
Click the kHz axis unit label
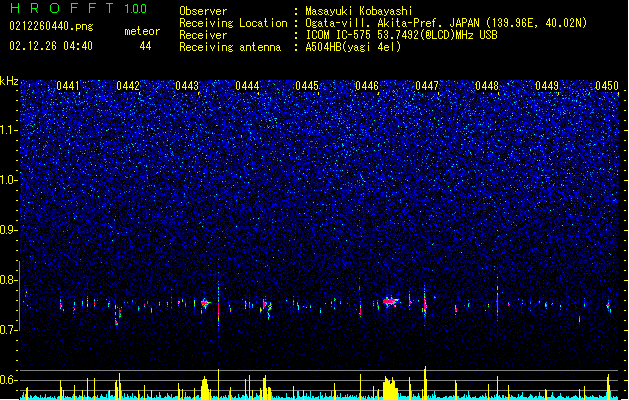click(9, 81)
